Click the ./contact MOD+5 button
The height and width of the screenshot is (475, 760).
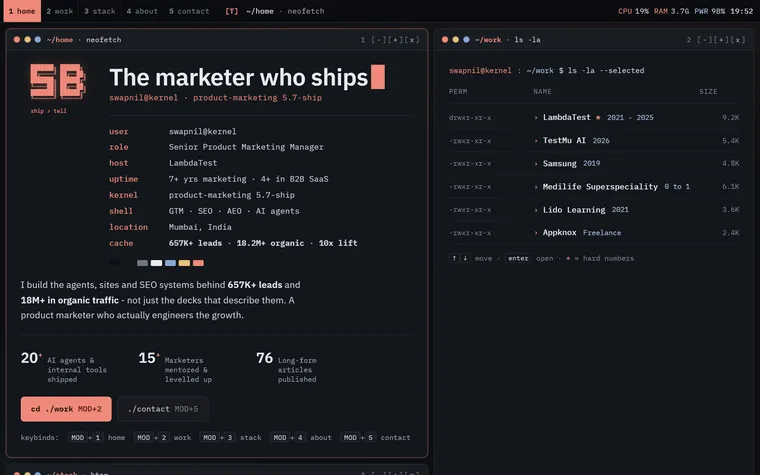pyautogui.click(x=163, y=409)
